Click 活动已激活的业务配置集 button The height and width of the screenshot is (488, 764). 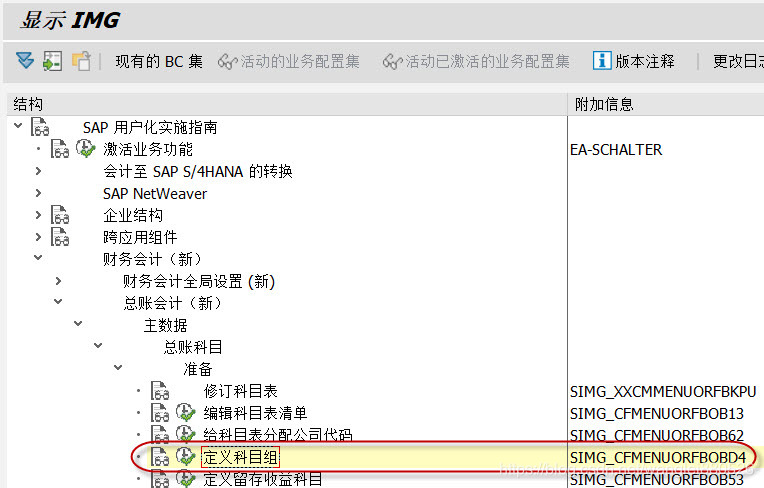pos(476,61)
